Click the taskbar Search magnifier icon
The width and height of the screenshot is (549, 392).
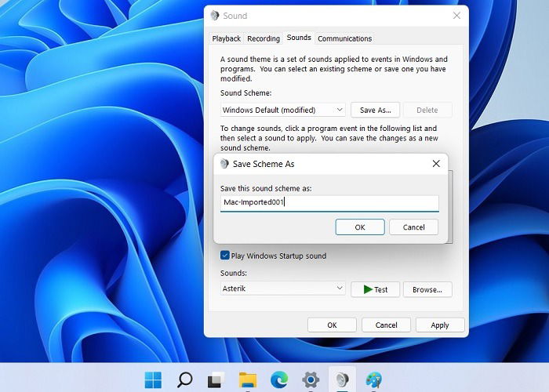(x=184, y=379)
